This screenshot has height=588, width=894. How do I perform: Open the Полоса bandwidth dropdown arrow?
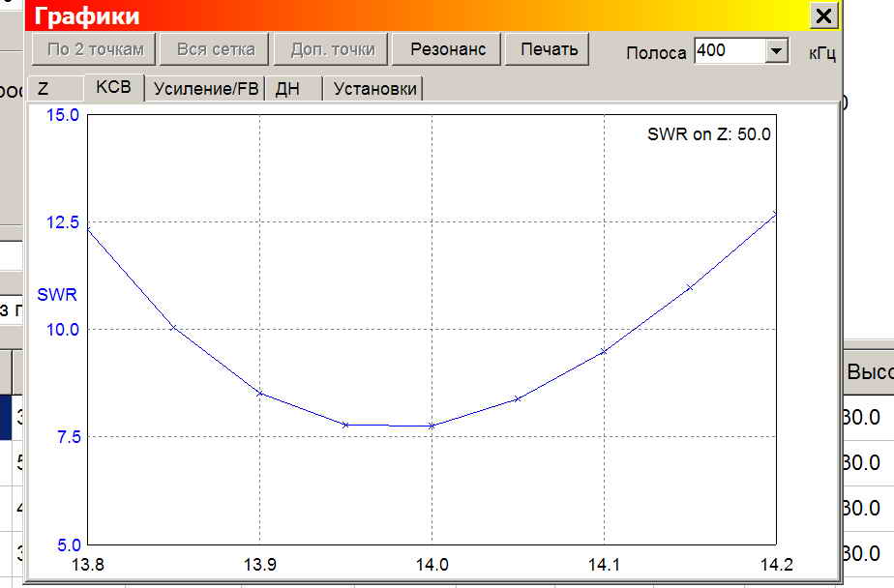coord(775,50)
